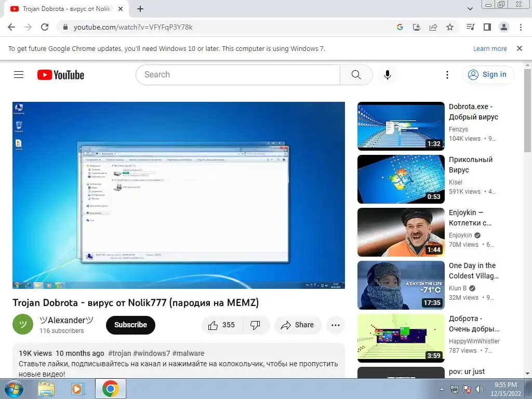Screen dimensions: 532x399
Task: Click the HappyWinWhistler channel name
Action: (474, 341)
